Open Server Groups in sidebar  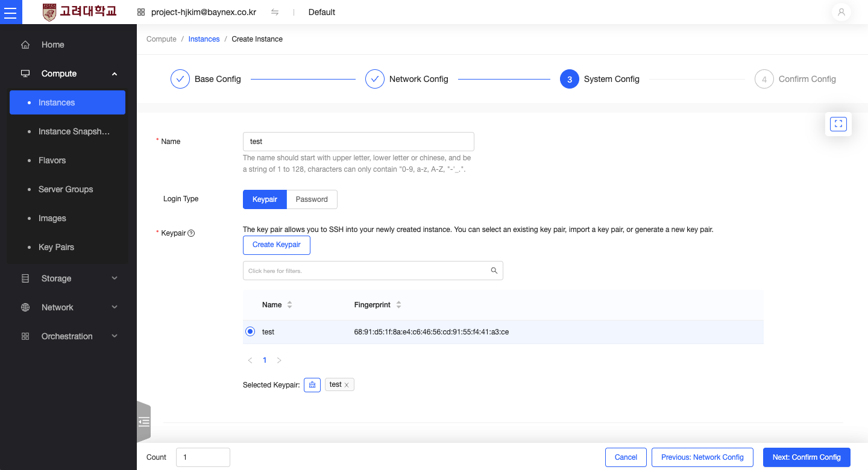(x=68, y=189)
